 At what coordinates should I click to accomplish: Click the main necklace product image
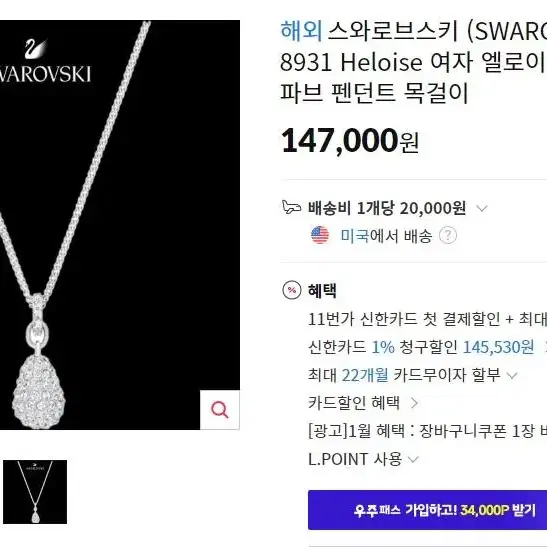point(120,225)
